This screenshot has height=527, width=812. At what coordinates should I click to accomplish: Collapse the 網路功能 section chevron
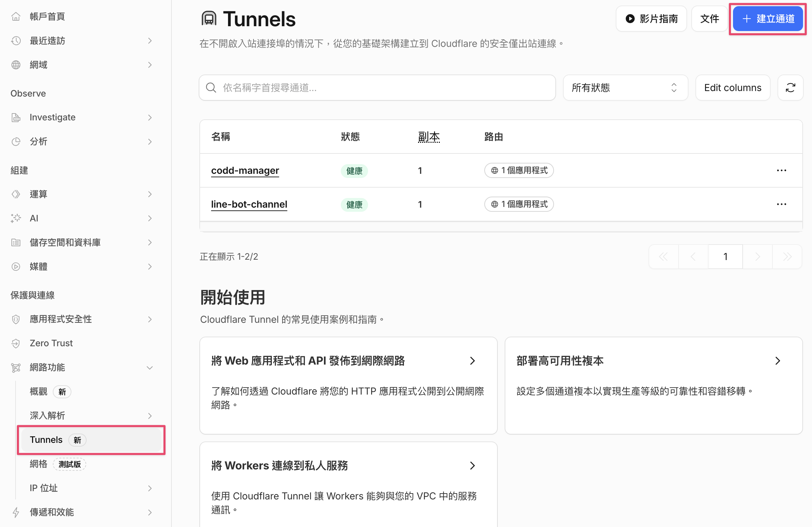click(x=150, y=368)
